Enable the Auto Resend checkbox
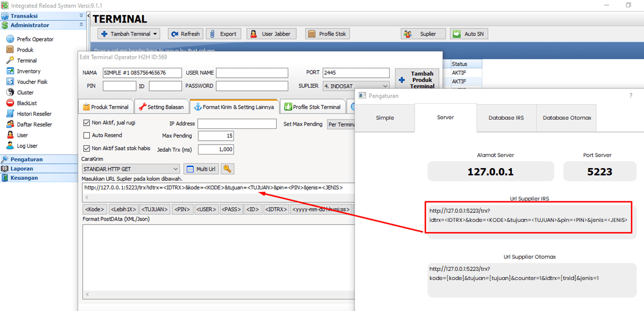The width and height of the screenshot is (644, 311). pos(86,136)
